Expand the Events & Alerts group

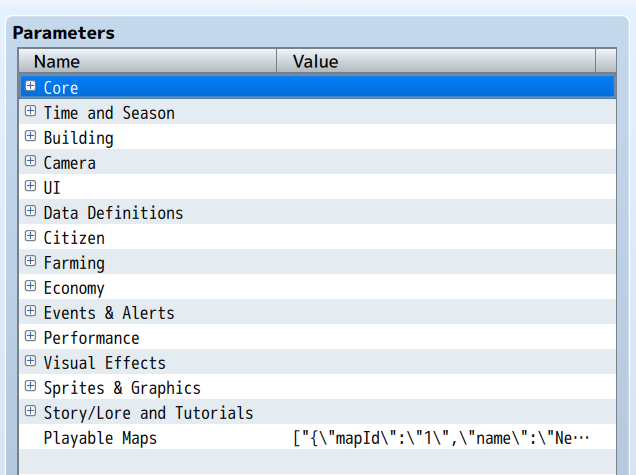click(x=30, y=312)
